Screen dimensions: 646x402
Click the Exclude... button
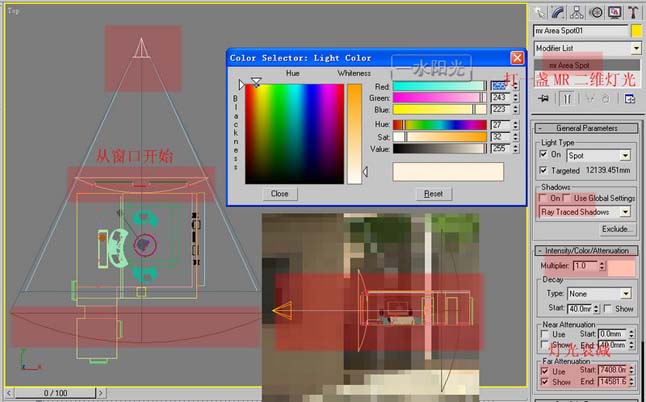point(616,229)
